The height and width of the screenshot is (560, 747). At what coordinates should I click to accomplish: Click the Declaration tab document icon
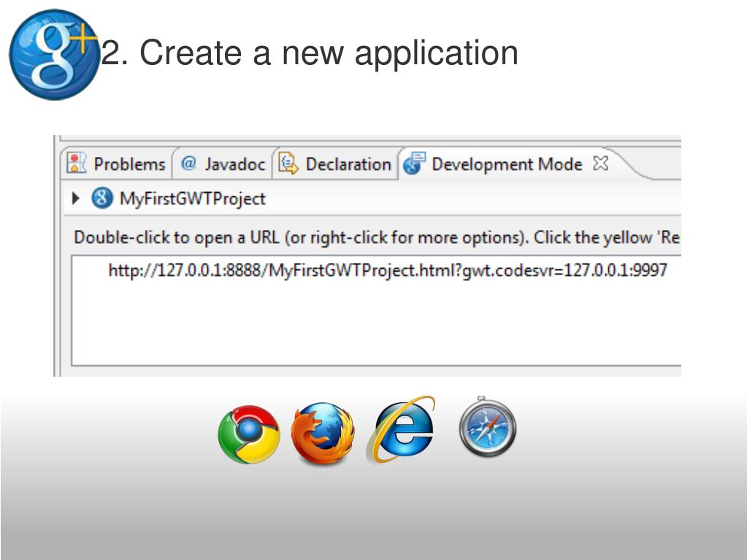tap(288, 163)
